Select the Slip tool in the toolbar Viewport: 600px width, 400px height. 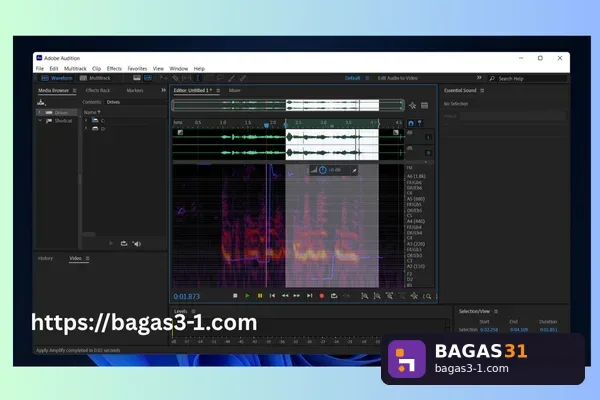coord(187,78)
